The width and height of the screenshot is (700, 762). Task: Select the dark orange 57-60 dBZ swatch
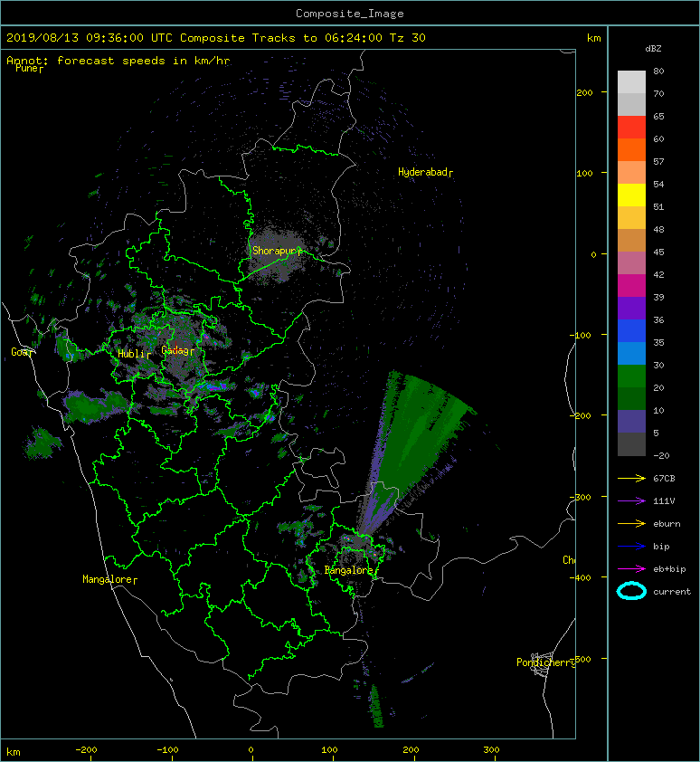coord(631,149)
